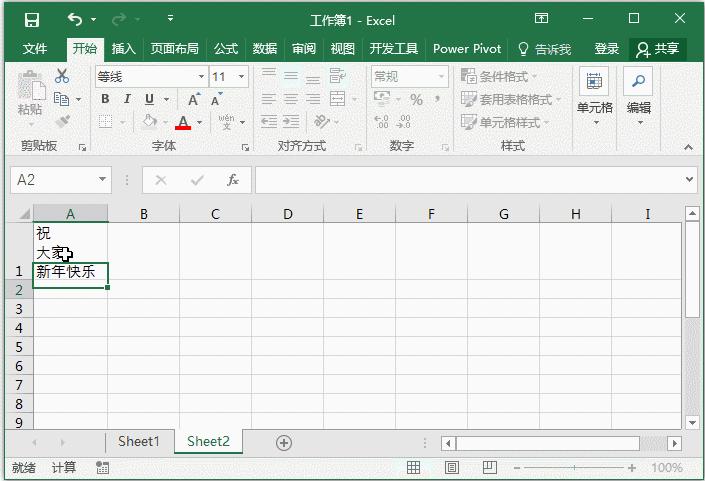
Task: Toggle wrap text
Action: pos(337,76)
